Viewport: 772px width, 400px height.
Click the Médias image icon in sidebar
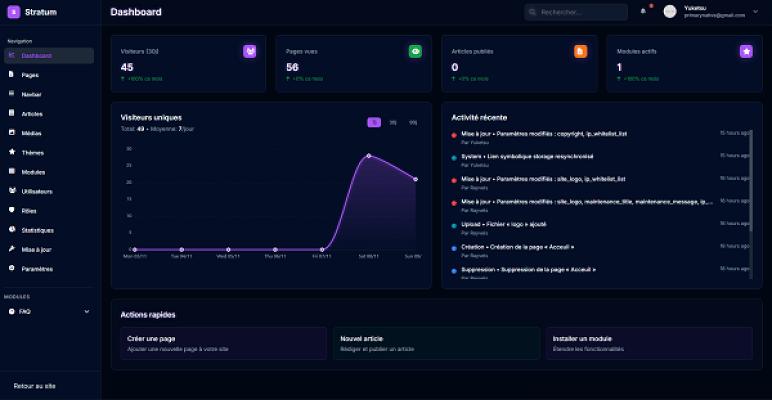coord(12,133)
